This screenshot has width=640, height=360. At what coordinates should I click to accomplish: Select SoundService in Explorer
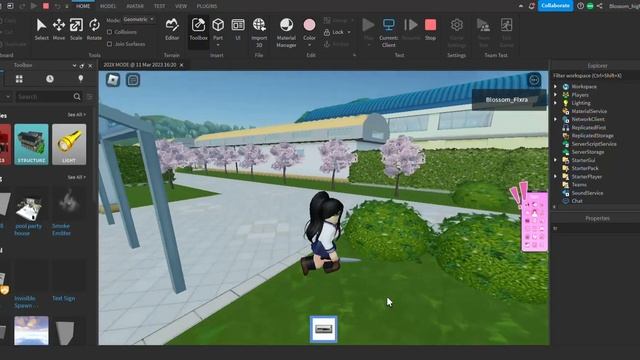pyautogui.click(x=587, y=193)
